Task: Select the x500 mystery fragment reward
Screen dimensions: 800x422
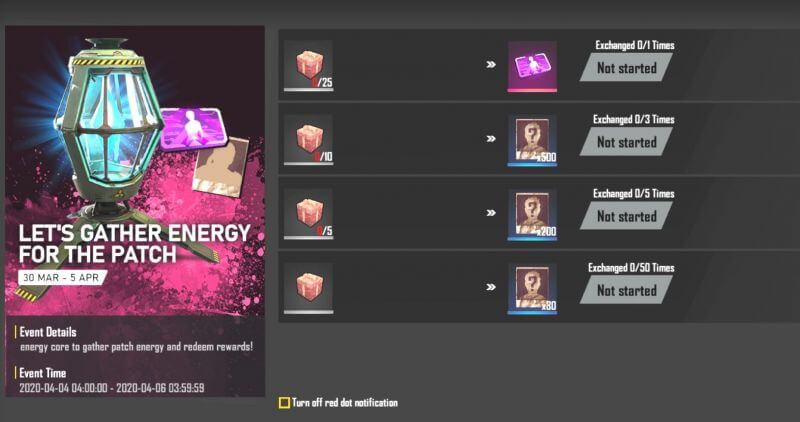Action: (532, 140)
